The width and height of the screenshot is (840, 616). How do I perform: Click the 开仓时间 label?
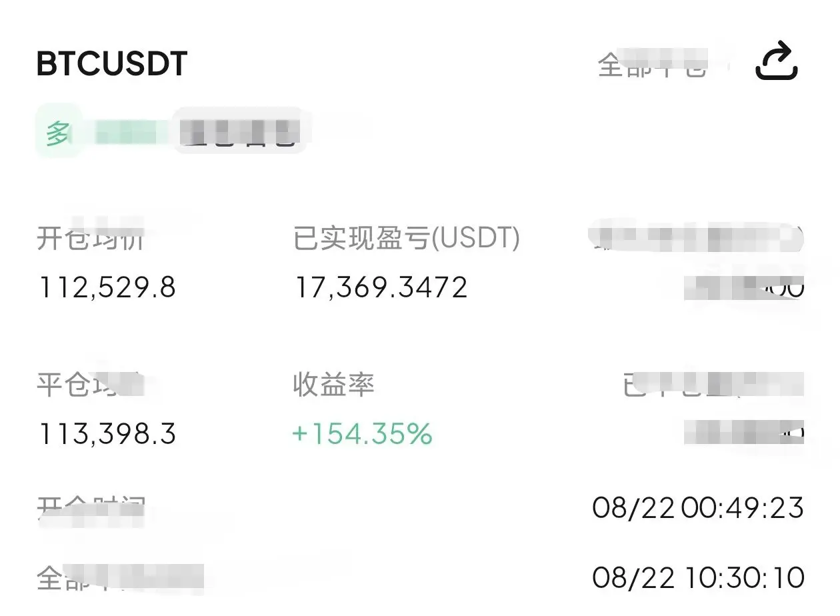pyautogui.click(x=91, y=512)
